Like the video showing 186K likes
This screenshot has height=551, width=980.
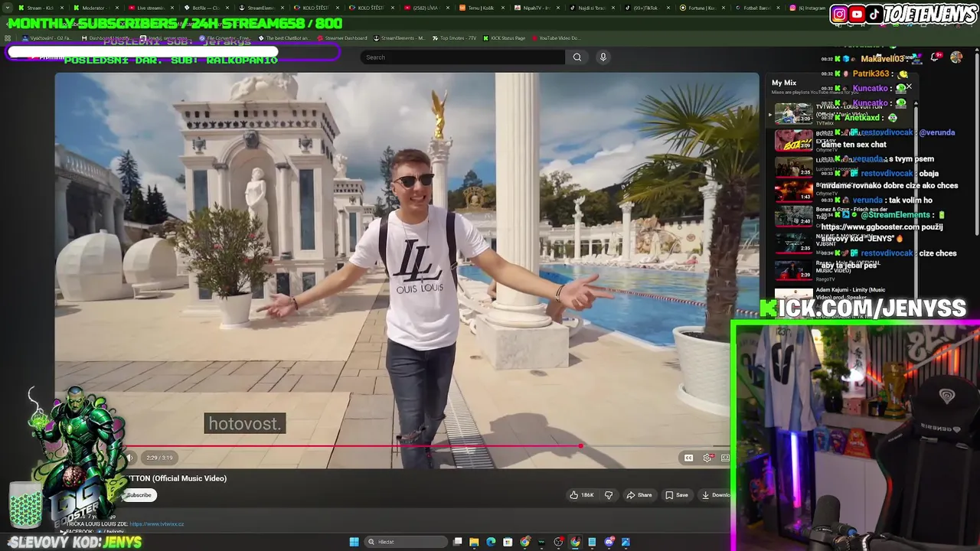pyautogui.click(x=582, y=495)
